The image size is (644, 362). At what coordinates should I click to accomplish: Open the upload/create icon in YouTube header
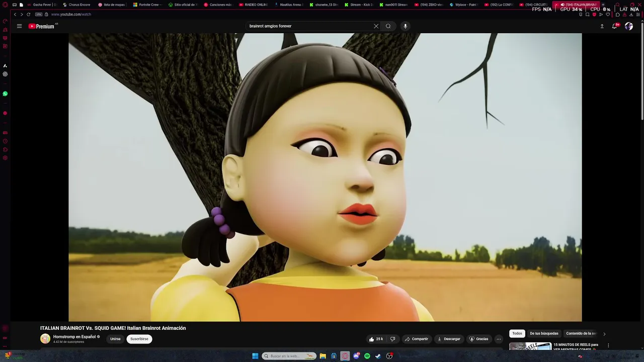[x=602, y=26]
